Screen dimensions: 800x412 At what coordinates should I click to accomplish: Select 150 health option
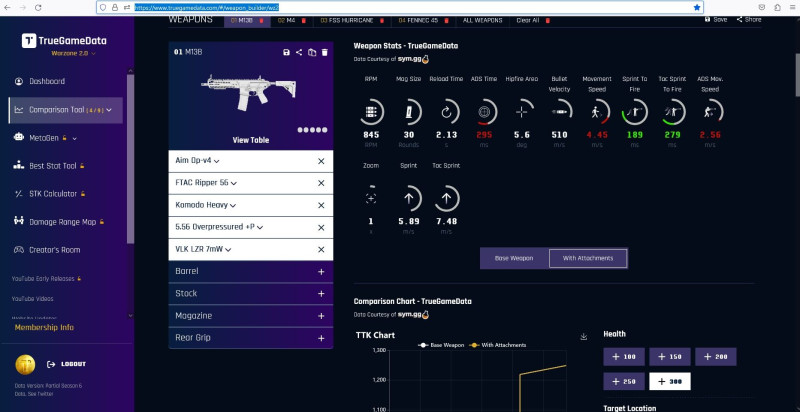pos(670,357)
